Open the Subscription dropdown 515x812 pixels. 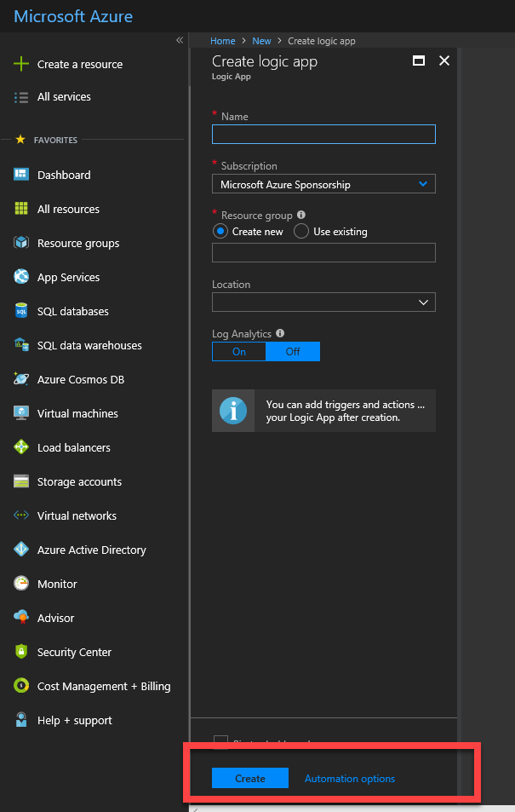(x=323, y=184)
